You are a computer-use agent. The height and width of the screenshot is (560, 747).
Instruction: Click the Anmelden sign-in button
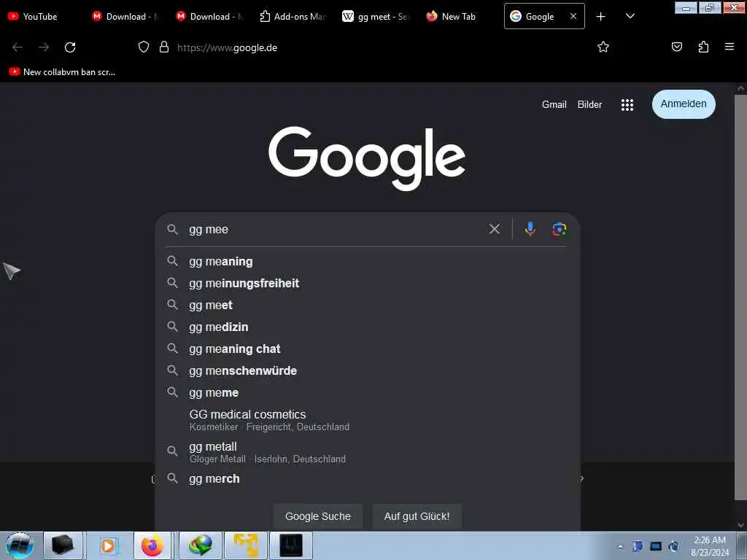684,104
